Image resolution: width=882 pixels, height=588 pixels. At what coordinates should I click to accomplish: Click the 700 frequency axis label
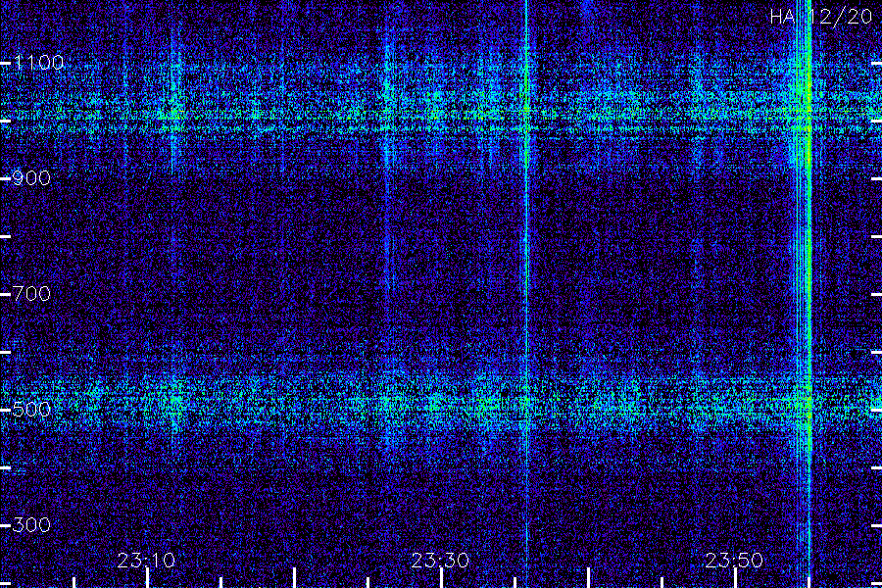(x=31, y=294)
